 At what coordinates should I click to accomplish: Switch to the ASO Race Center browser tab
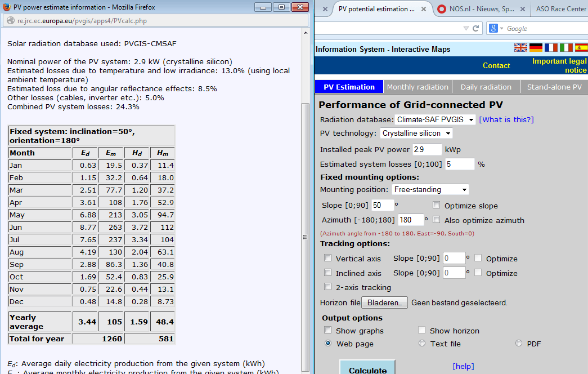[560, 9]
